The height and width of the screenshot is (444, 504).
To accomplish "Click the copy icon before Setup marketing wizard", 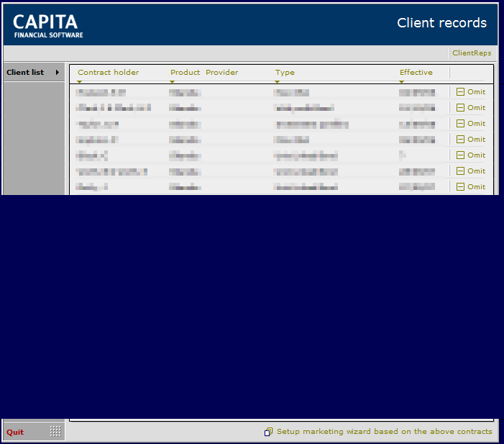I will point(268,432).
